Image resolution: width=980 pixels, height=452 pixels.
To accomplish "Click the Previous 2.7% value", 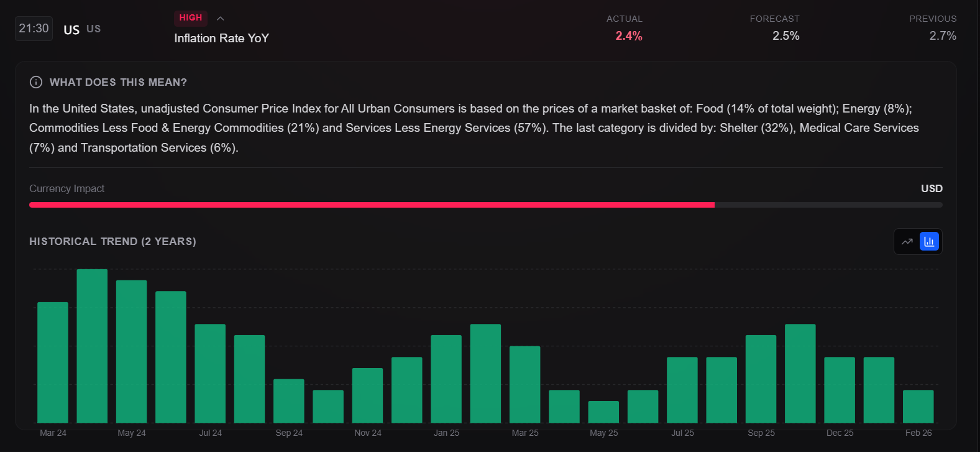I will 942,36.
